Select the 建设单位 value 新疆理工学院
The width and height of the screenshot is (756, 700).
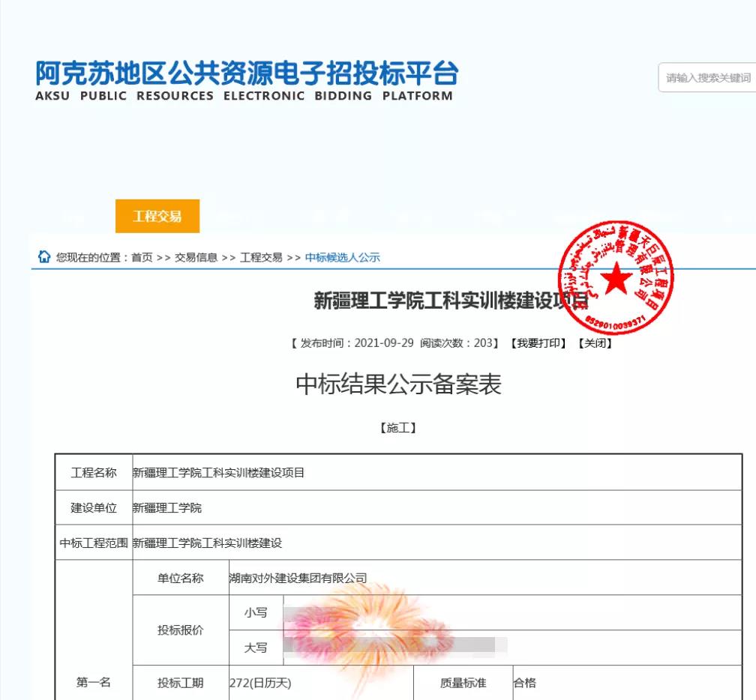[x=167, y=508]
